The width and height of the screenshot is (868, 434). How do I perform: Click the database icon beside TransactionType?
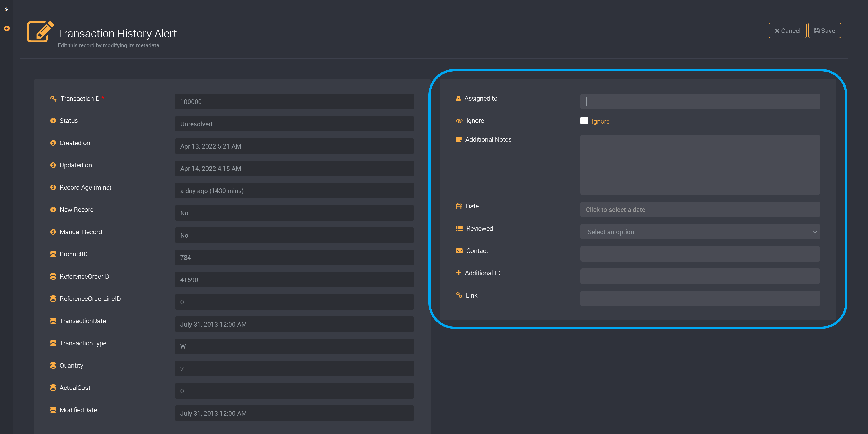click(53, 343)
